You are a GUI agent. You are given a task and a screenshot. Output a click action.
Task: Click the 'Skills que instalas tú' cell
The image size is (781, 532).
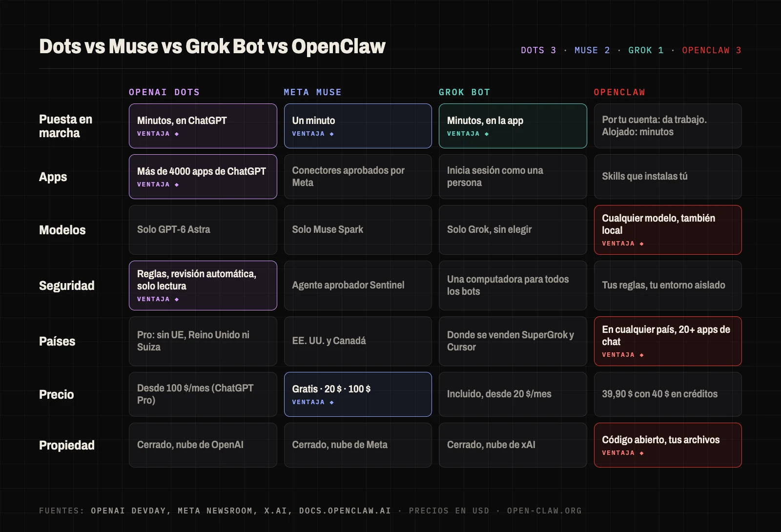point(668,177)
